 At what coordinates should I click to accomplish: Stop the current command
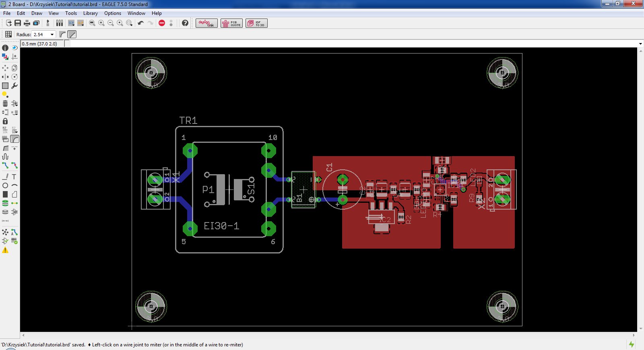pyautogui.click(x=162, y=23)
